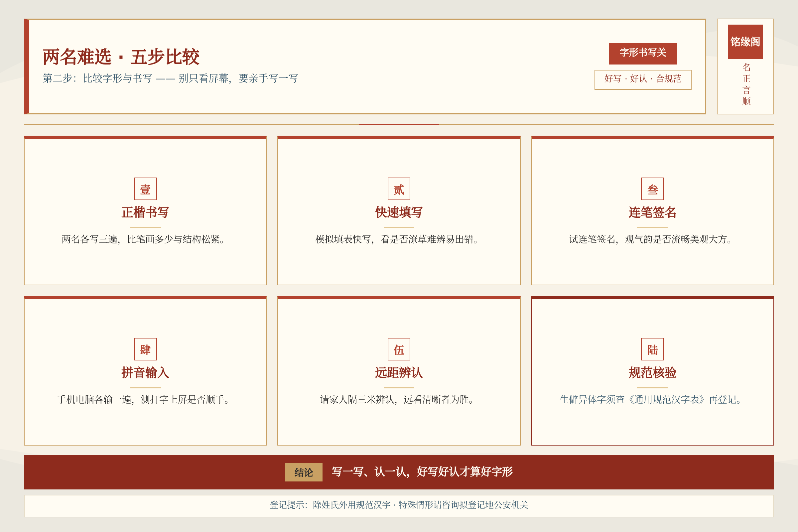Click the main heading 两名难选 · 五步比较
The width and height of the screenshot is (798, 532).
[x=121, y=57]
